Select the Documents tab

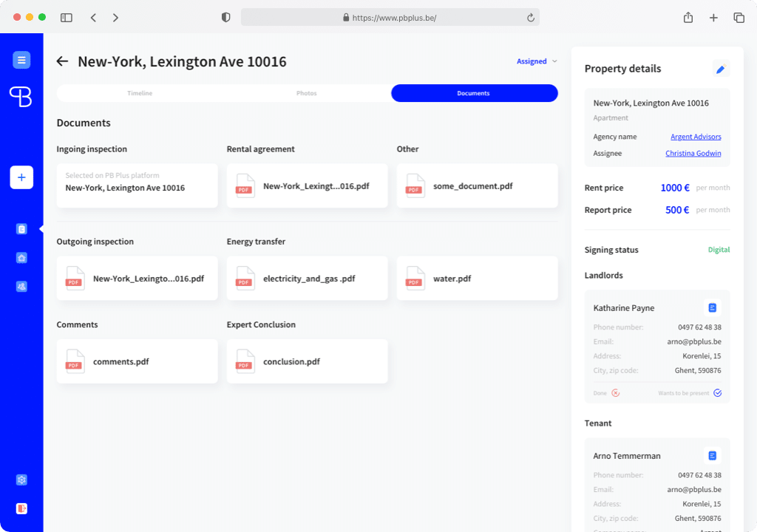click(x=474, y=93)
